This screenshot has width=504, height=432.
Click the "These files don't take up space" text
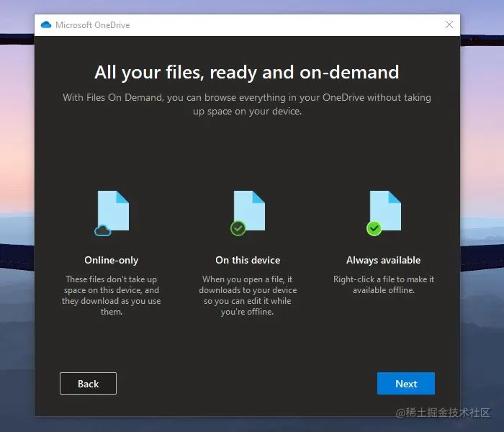point(111,295)
